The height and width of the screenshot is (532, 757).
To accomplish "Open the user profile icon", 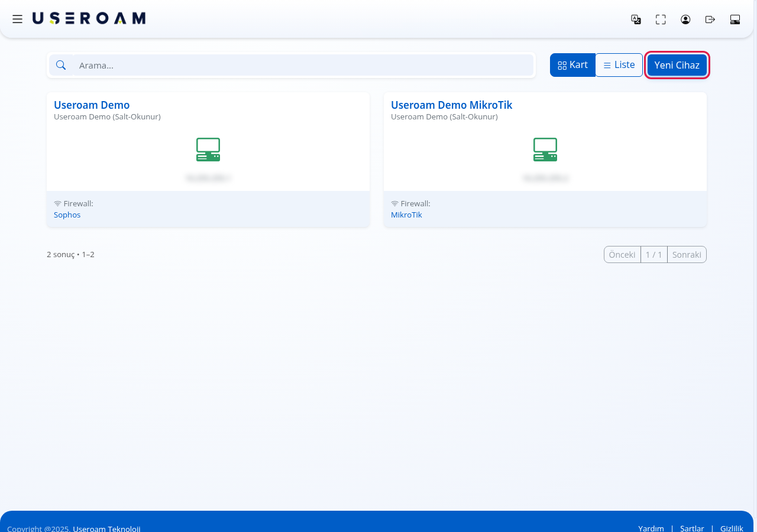I will 685,20.
